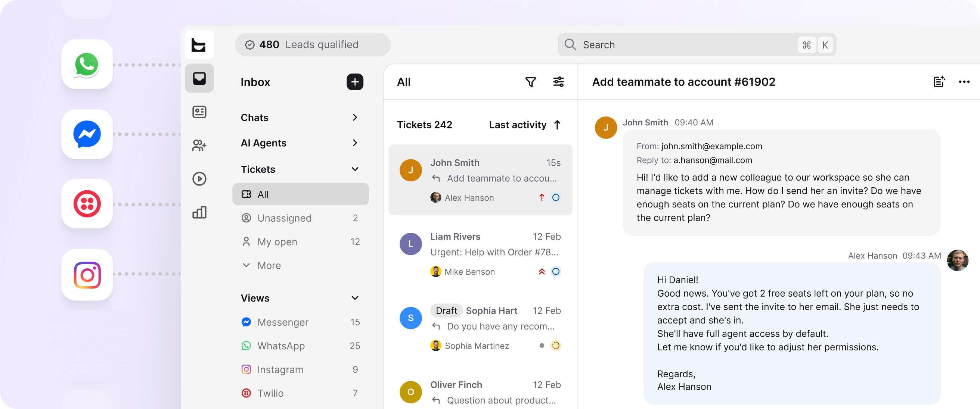Open the team members sidebar icon

[199, 145]
